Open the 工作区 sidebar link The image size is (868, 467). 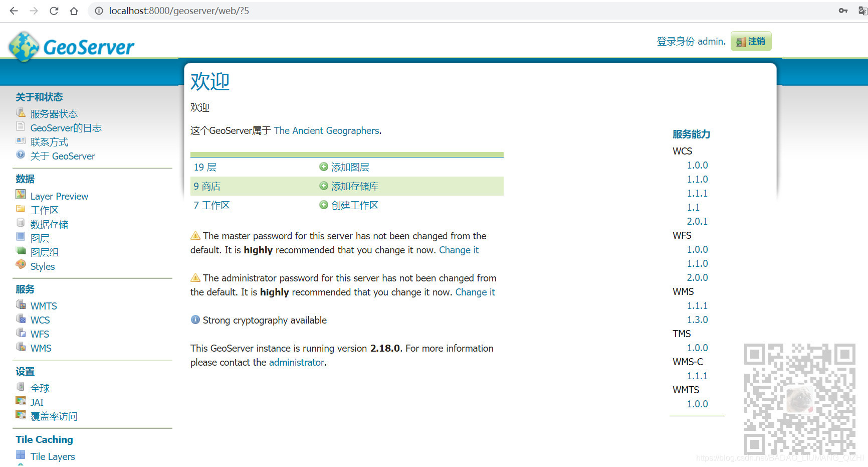pyautogui.click(x=45, y=210)
